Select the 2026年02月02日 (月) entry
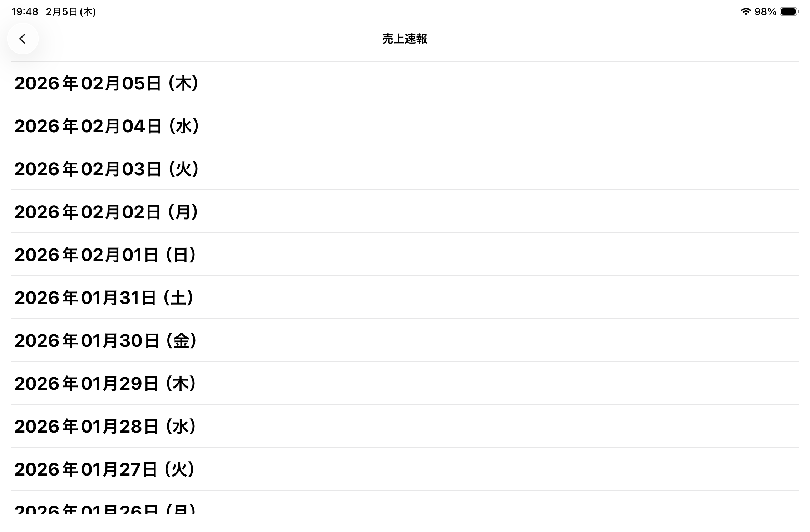This screenshot has width=810, height=532. click(106, 212)
